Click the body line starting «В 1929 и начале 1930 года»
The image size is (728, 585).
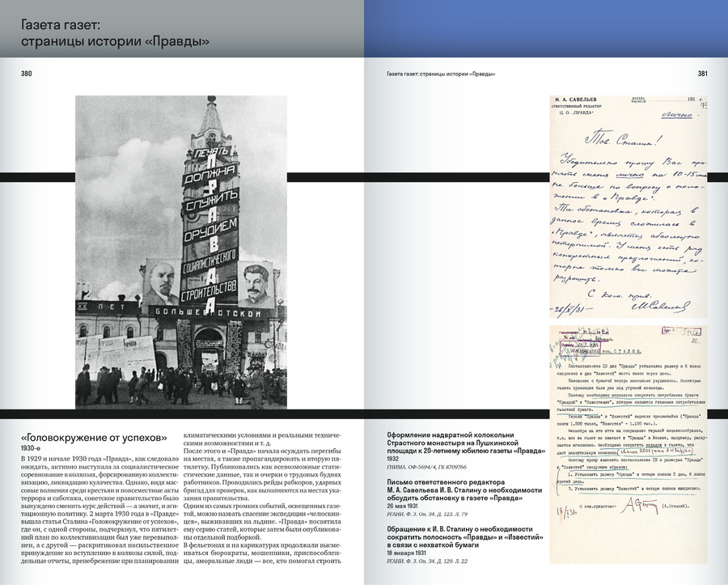point(99,458)
